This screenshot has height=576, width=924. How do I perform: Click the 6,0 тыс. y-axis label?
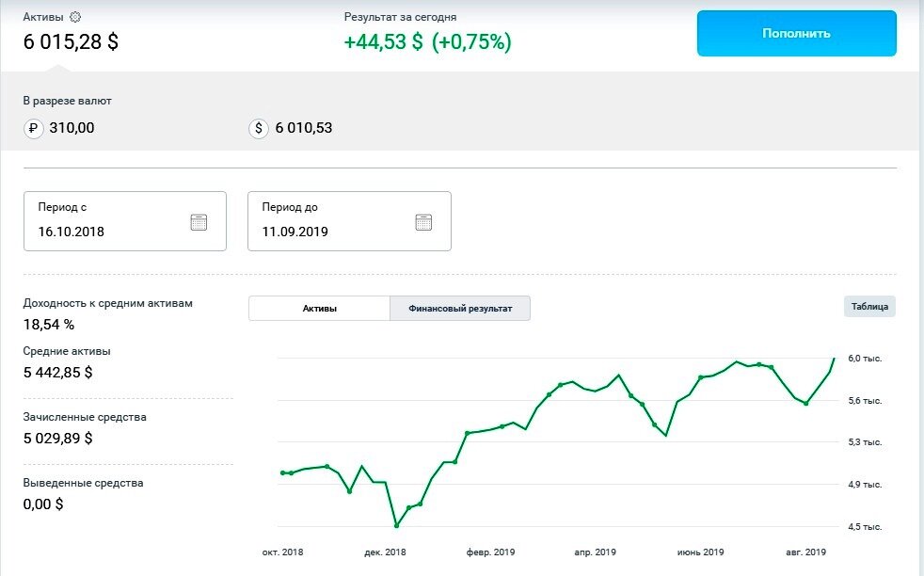pos(865,359)
